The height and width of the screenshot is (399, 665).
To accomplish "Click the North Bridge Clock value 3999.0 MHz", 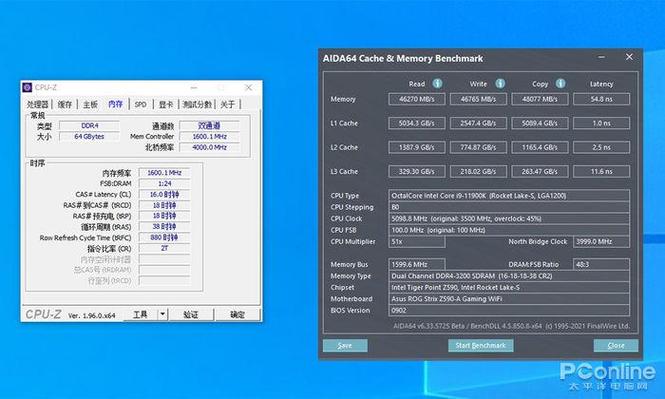I will (x=601, y=242).
